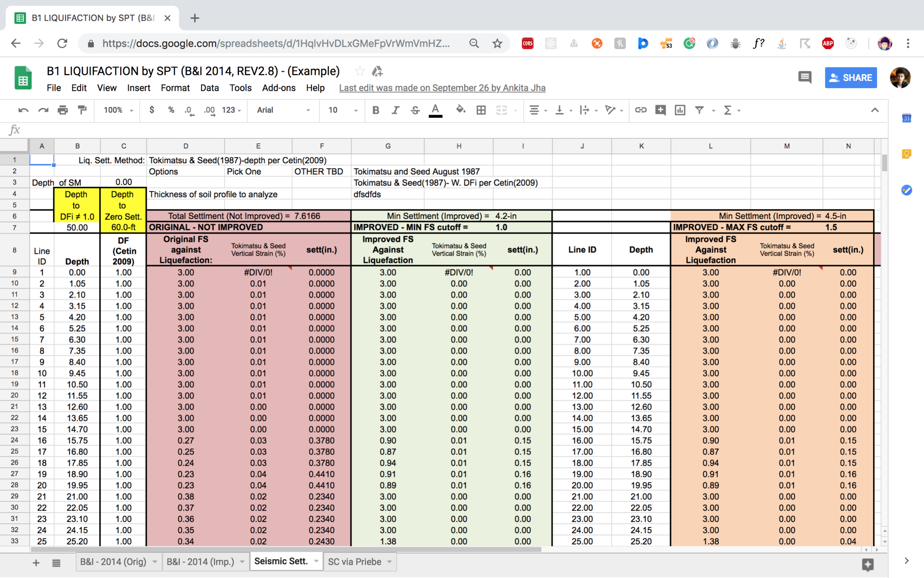Click the paint format roller icon
The image size is (924, 578).
(x=82, y=110)
